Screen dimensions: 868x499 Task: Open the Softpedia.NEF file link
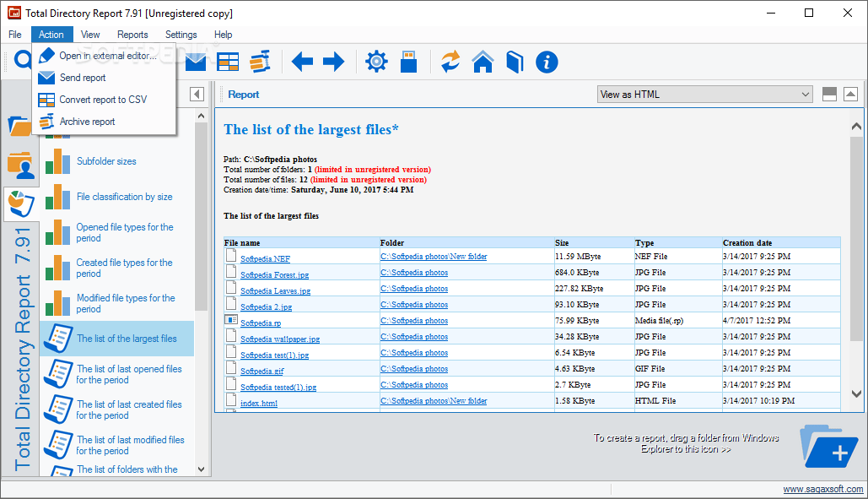click(x=265, y=256)
